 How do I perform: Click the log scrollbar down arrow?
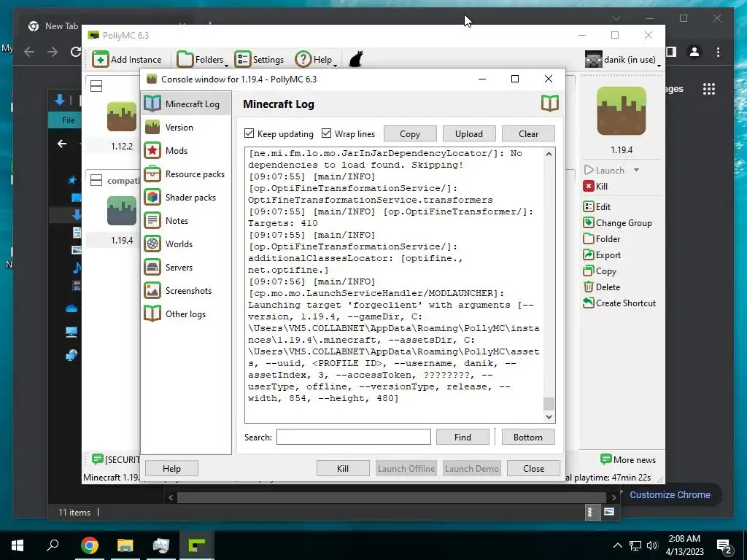[x=549, y=416]
